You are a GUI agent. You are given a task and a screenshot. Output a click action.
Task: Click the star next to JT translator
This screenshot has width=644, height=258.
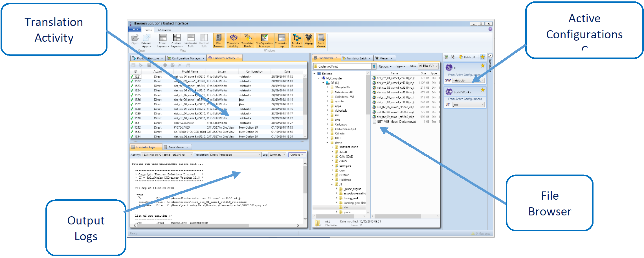click(x=483, y=66)
